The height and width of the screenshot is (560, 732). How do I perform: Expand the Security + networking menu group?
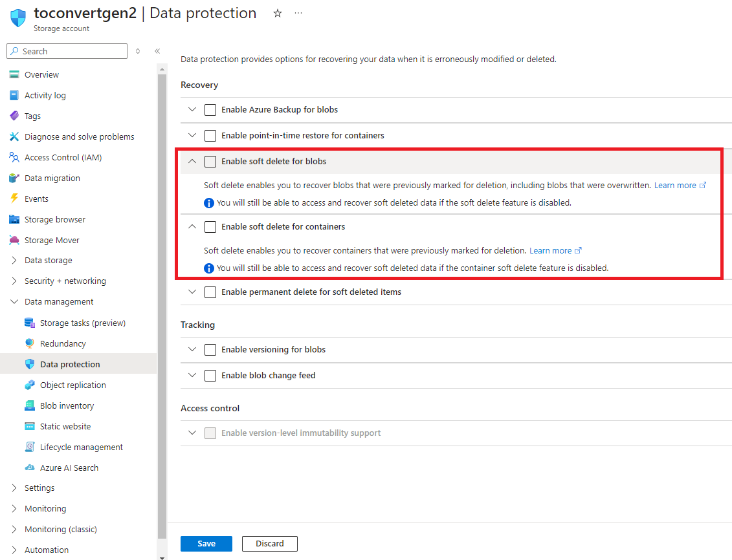pyautogui.click(x=14, y=281)
